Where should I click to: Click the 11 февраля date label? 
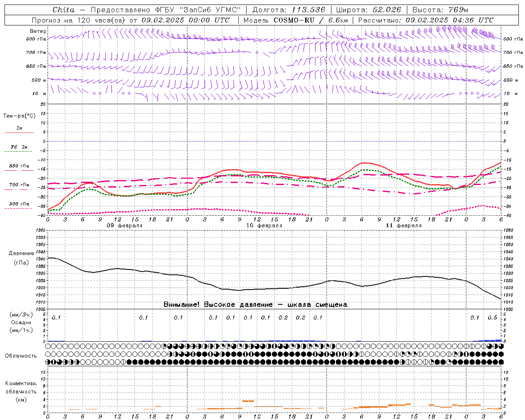404,226
